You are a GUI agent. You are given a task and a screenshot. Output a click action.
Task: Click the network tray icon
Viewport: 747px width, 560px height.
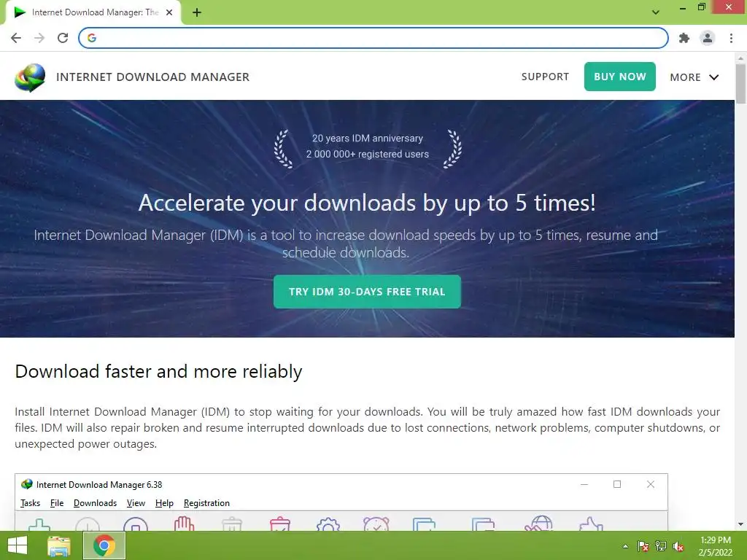point(661,546)
